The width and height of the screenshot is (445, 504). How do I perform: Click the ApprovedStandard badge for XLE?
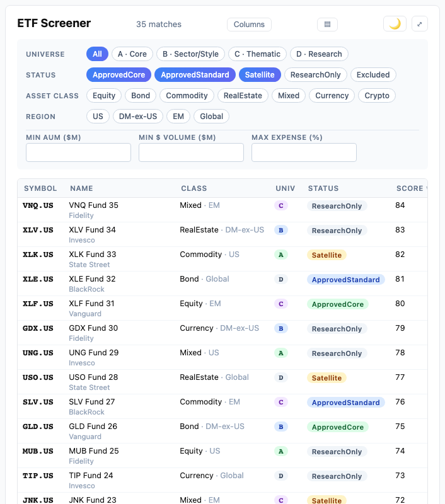click(345, 280)
